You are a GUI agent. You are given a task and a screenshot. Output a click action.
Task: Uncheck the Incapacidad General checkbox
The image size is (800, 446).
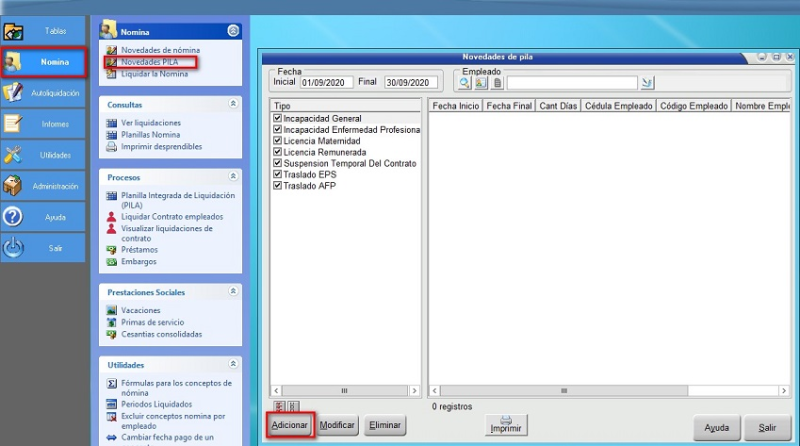(277, 119)
